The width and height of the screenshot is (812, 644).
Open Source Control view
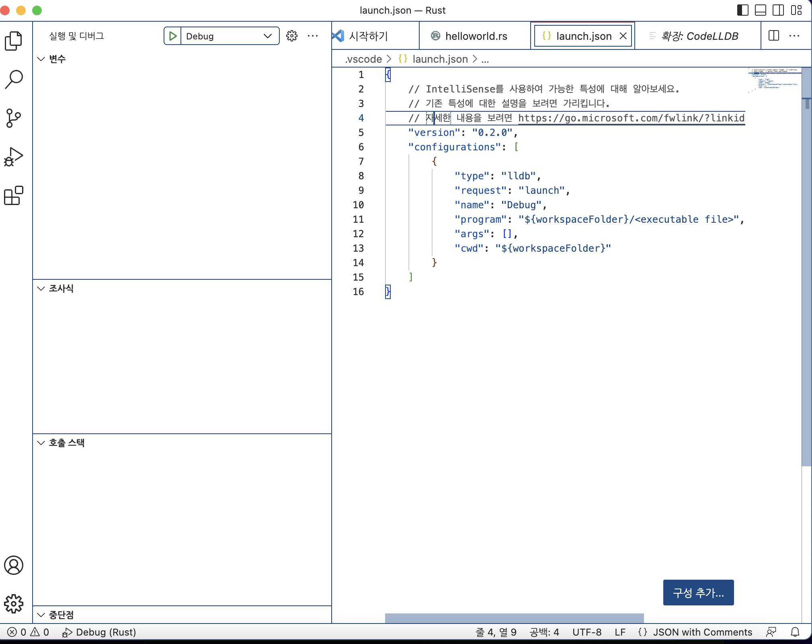tap(14, 118)
